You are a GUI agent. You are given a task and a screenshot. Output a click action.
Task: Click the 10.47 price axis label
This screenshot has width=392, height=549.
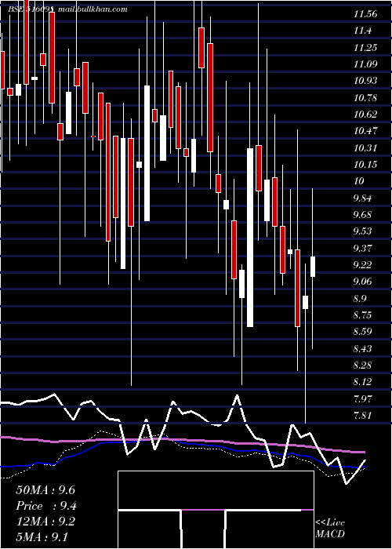click(x=365, y=131)
